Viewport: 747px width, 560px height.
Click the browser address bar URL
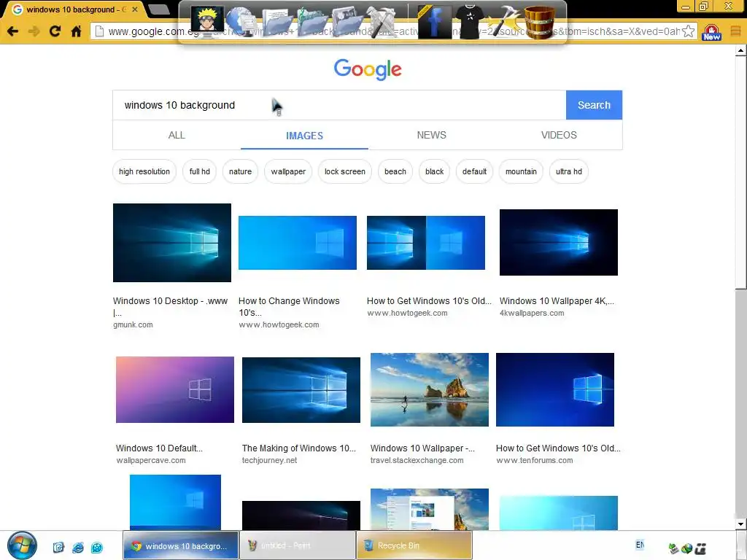tap(393, 31)
